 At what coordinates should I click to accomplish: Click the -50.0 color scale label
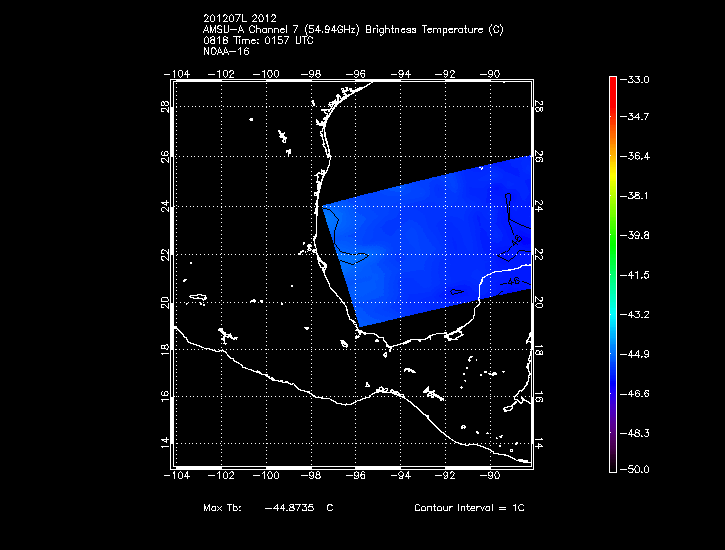634,469
